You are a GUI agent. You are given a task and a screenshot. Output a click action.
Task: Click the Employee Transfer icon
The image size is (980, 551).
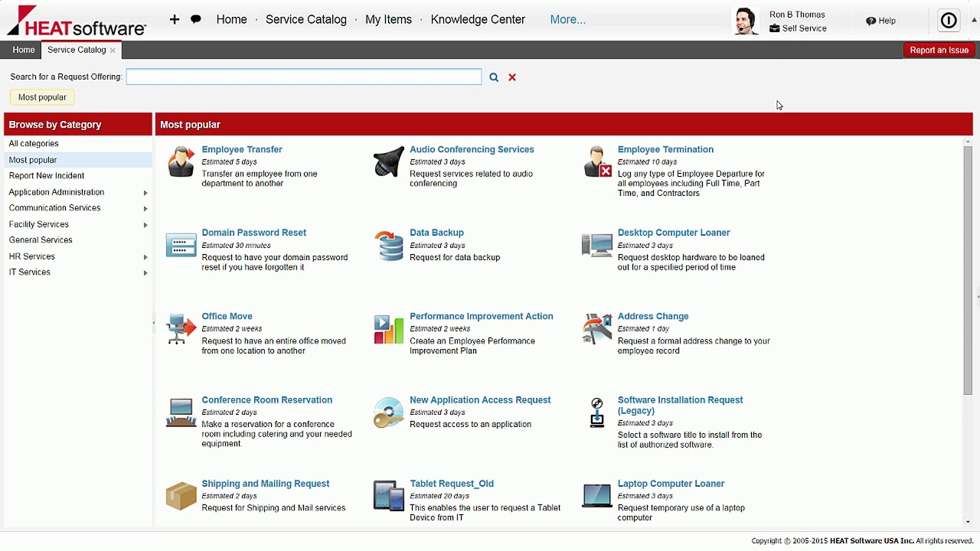181,161
